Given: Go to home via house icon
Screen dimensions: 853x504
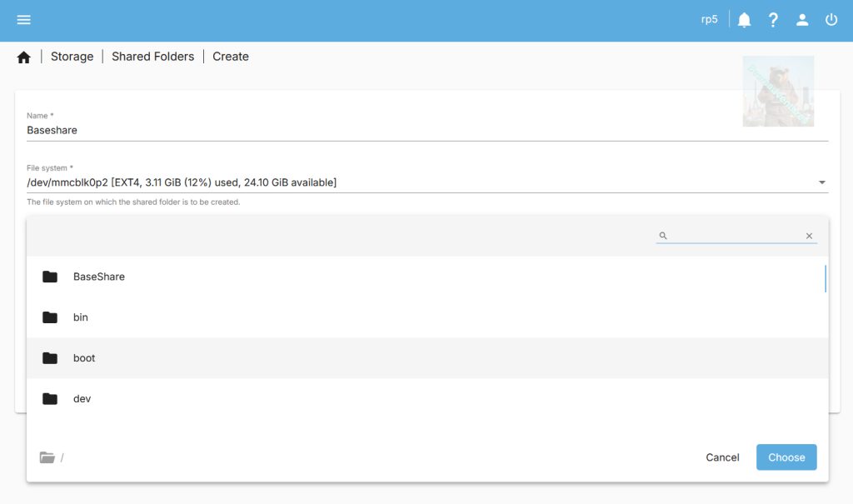Looking at the screenshot, I should (x=23, y=57).
